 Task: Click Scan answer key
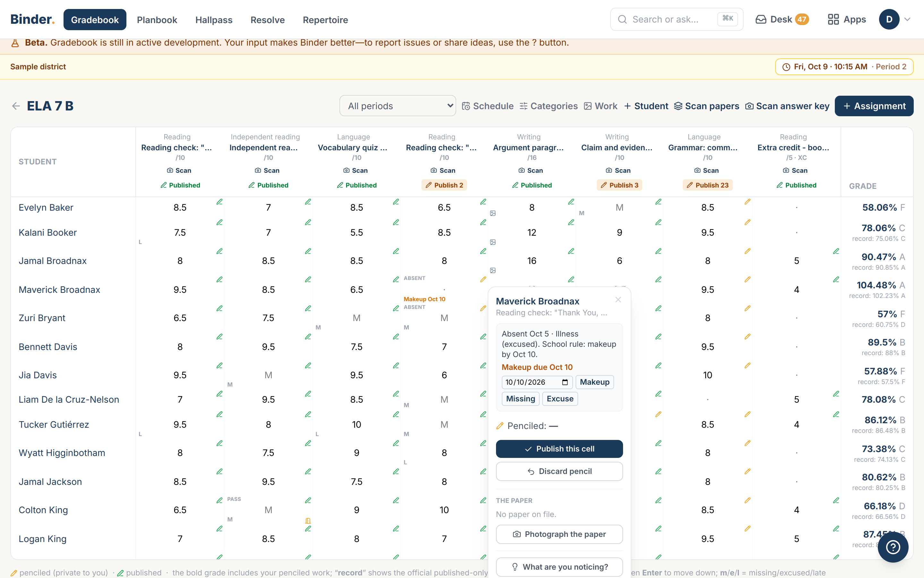pyautogui.click(x=787, y=106)
